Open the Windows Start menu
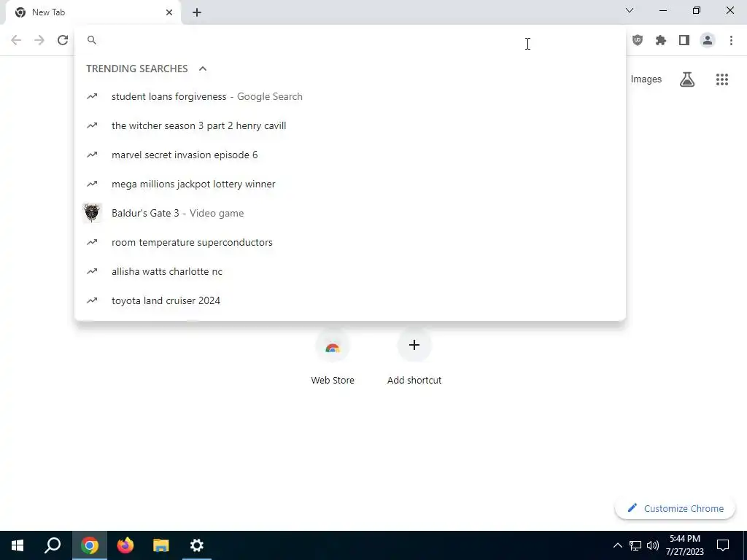 [x=18, y=545]
